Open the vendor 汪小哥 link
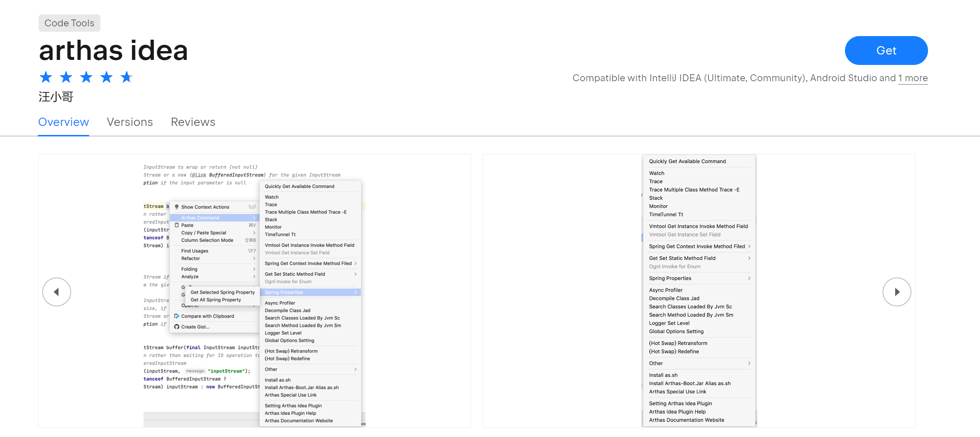The width and height of the screenshot is (980, 437). [x=56, y=97]
